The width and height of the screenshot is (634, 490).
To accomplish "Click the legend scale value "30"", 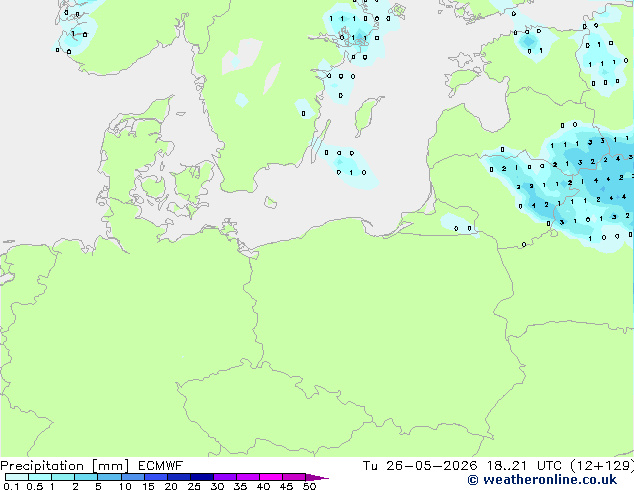I will (x=217, y=486).
